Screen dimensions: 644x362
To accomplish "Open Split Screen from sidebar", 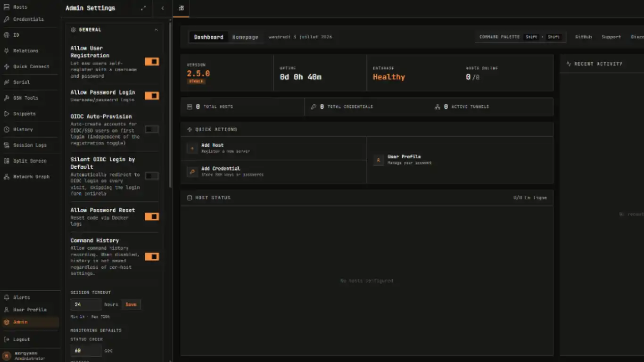I will pos(29,161).
